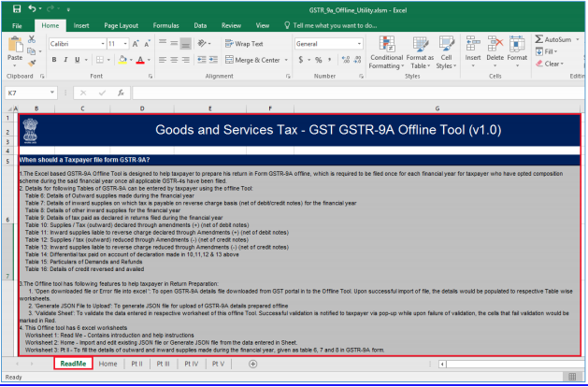
Task: Apply comma style
Action: 330,60
